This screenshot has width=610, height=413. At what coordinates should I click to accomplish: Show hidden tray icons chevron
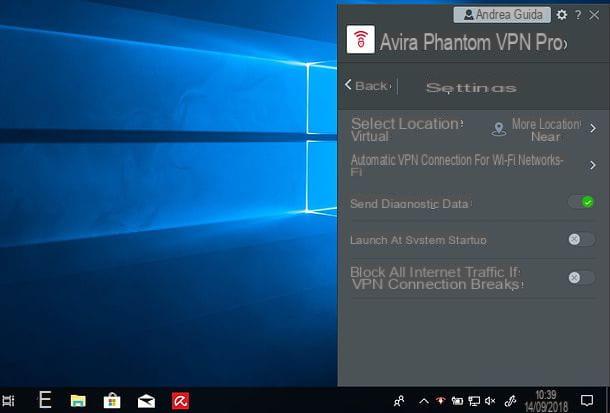[424, 401]
